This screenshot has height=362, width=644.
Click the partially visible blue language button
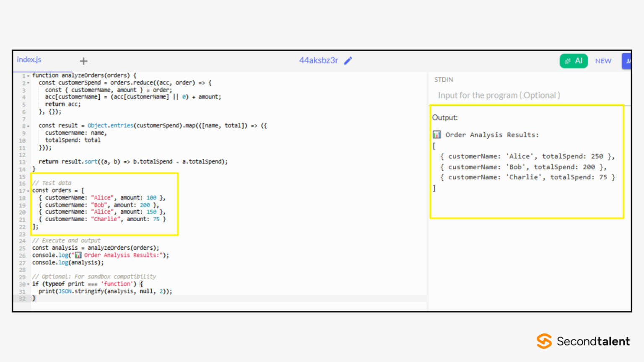coord(627,61)
